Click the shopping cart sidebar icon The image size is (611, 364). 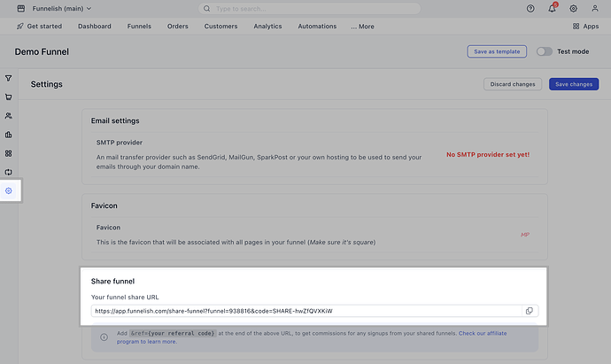pos(8,97)
